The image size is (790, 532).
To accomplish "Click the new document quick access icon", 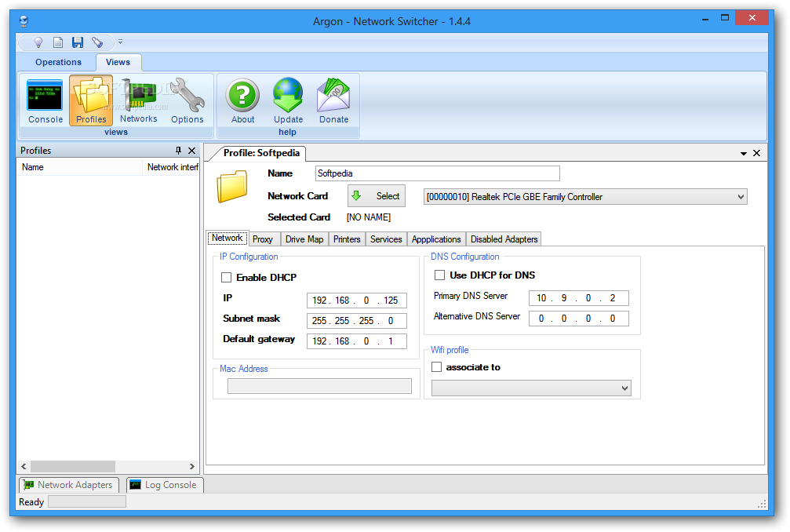I will 58,42.
